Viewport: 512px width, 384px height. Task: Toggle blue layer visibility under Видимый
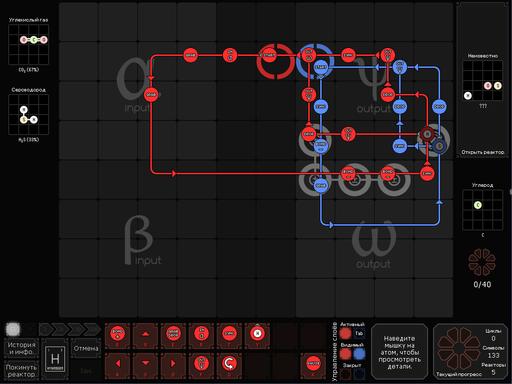[x=359, y=354]
